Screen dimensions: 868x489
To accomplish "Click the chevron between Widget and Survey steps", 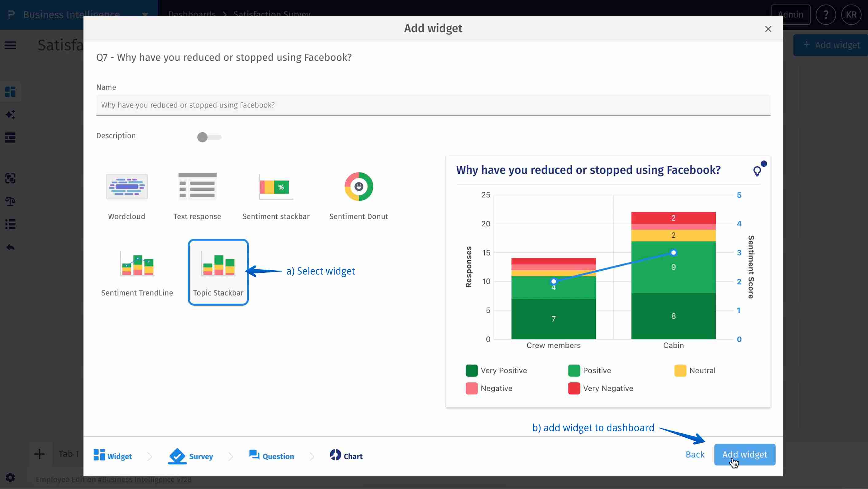I will pyautogui.click(x=149, y=456).
